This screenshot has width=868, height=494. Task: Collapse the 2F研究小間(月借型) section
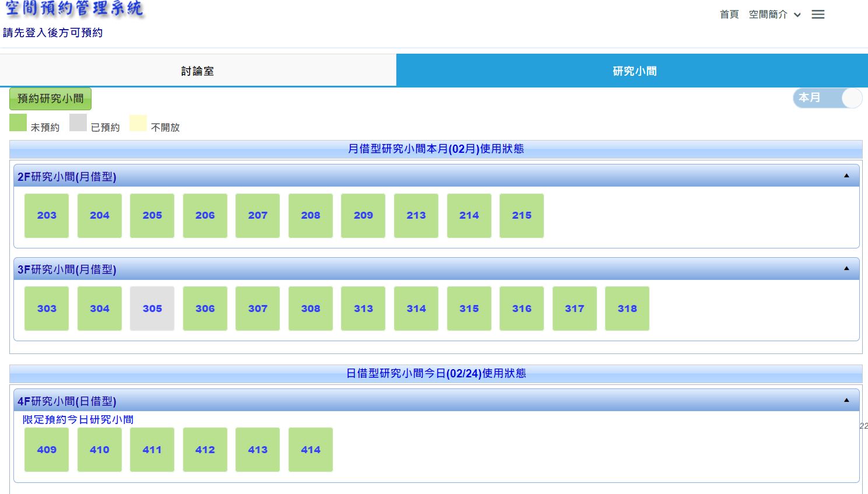coord(846,176)
